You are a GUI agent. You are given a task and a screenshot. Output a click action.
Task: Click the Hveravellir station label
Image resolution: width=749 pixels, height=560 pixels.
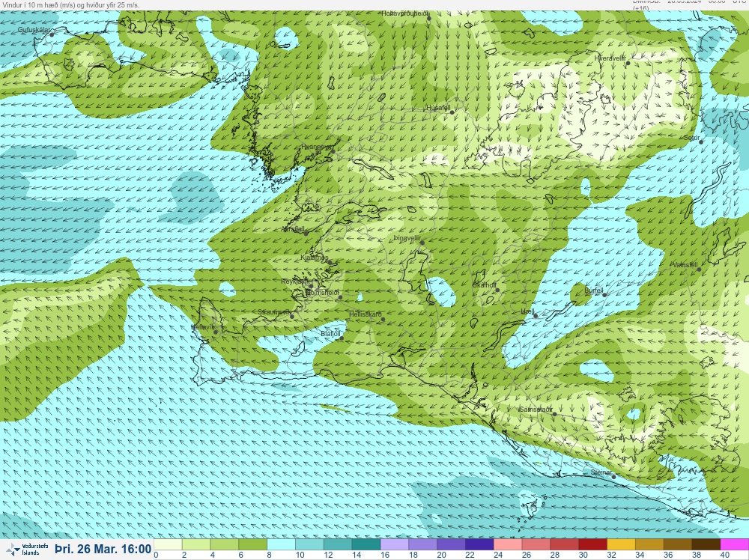610,58
